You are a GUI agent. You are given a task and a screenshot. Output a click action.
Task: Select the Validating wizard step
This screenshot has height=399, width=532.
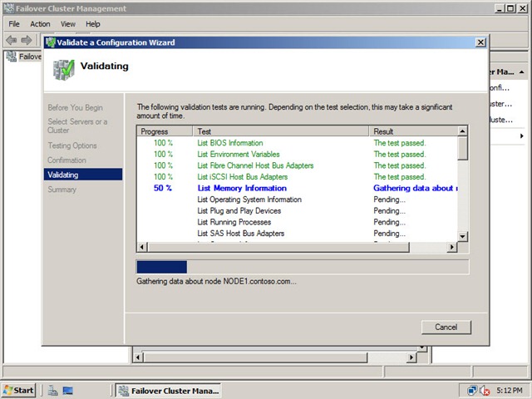click(x=83, y=175)
